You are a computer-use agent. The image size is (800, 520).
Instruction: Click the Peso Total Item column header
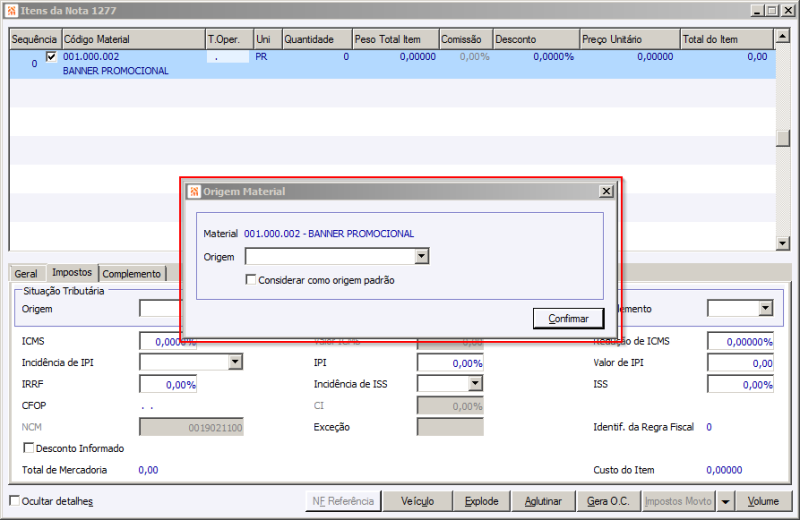[395, 39]
